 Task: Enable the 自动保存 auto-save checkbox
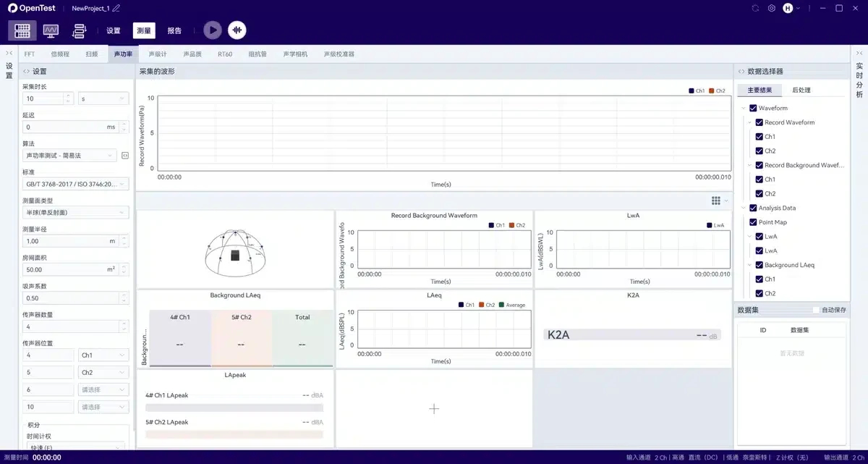816,310
